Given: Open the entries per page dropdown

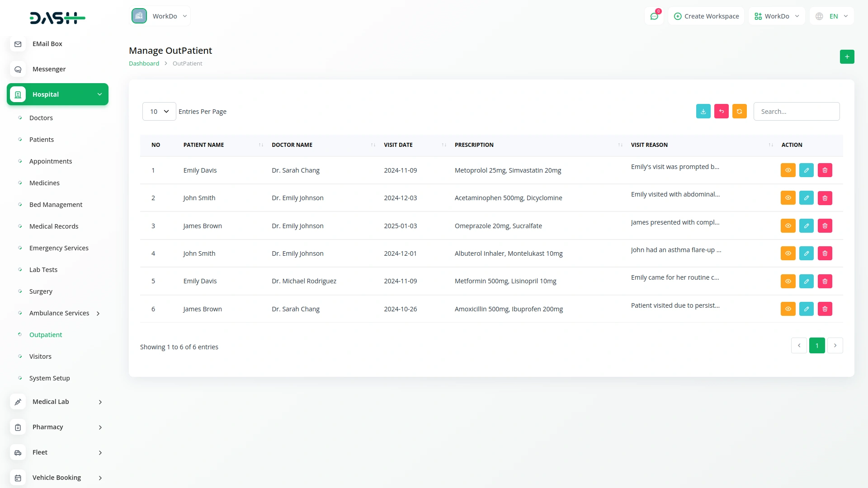Looking at the screenshot, I should (x=159, y=111).
